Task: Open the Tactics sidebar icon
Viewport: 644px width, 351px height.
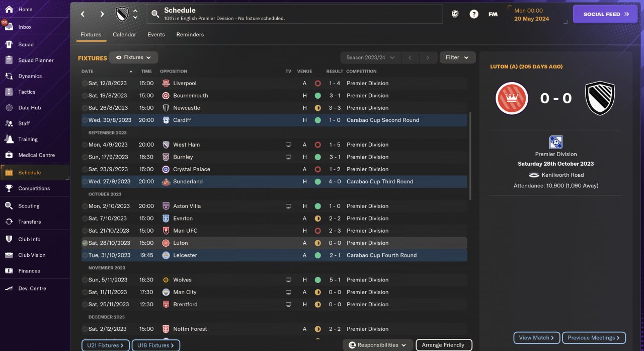Action: (x=9, y=92)
